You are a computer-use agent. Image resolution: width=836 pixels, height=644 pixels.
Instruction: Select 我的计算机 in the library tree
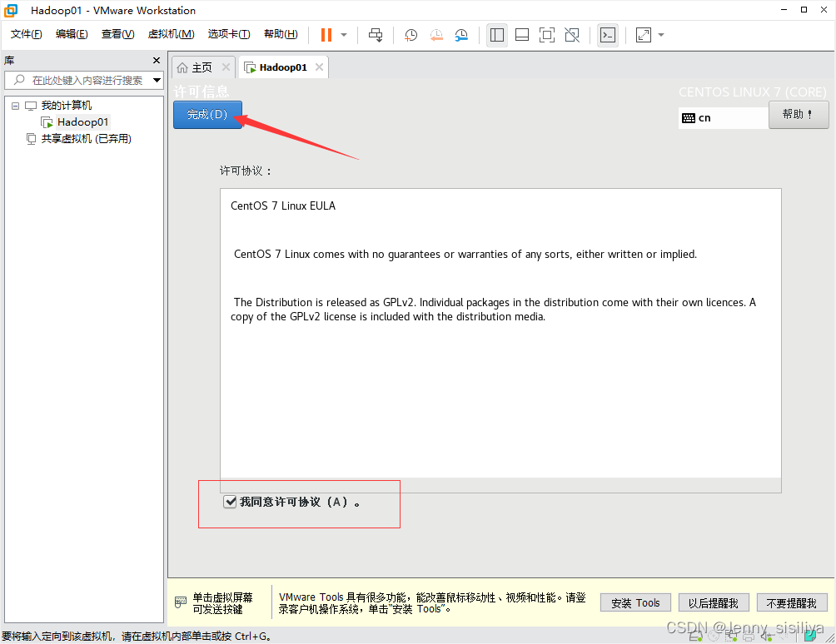(66, 106)
